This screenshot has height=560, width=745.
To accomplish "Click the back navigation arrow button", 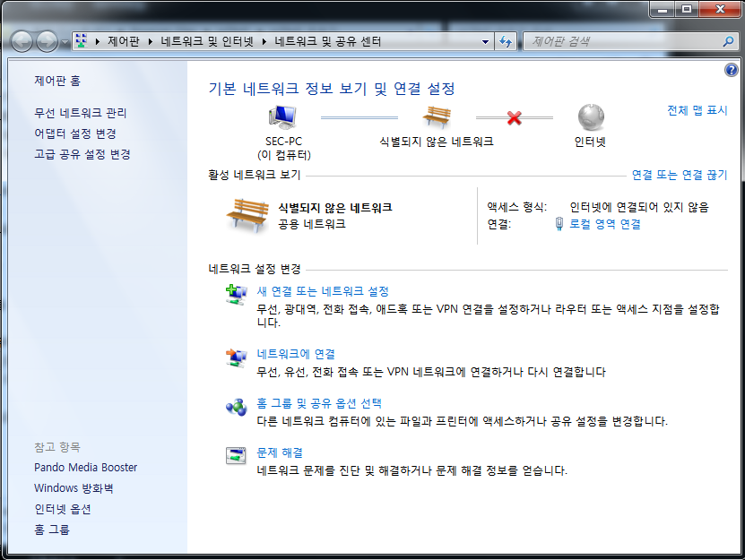I will click(22, 42).
